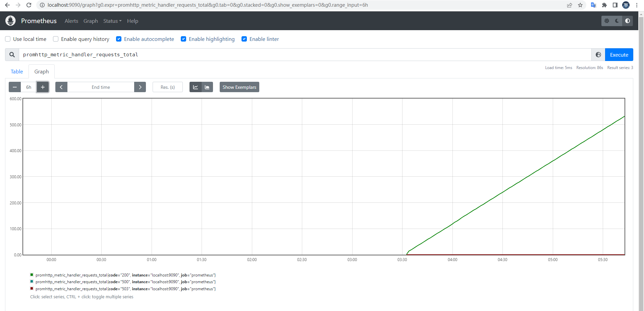The image size is (644, 311).
Task: Open Chrome three-dot menu
Action: pos(637,5)
